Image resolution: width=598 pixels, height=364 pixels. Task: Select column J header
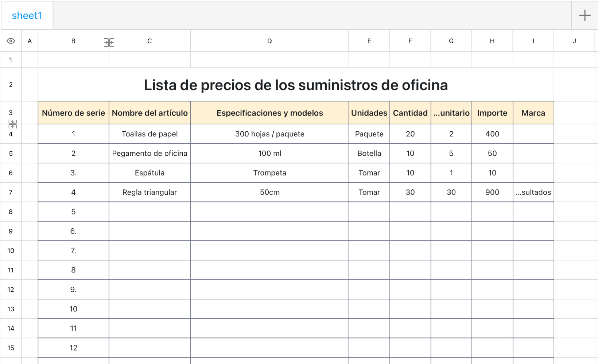574,41
